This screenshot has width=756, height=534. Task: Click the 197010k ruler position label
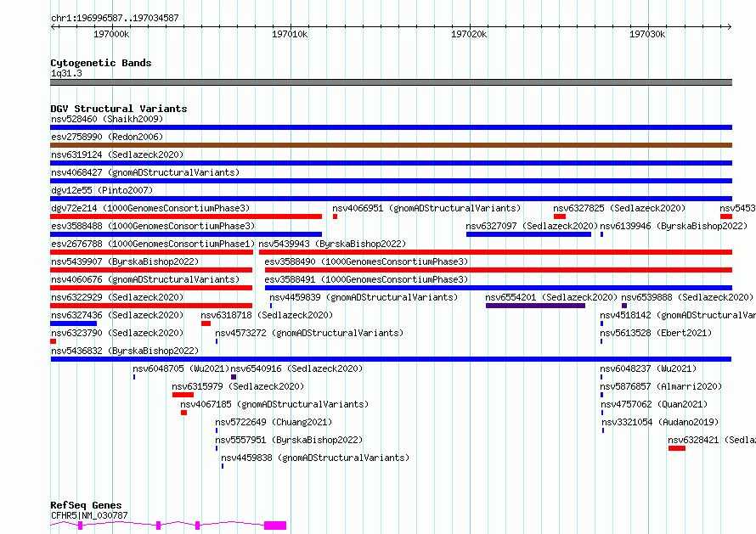pyautogui.click(x=290, y=34)
